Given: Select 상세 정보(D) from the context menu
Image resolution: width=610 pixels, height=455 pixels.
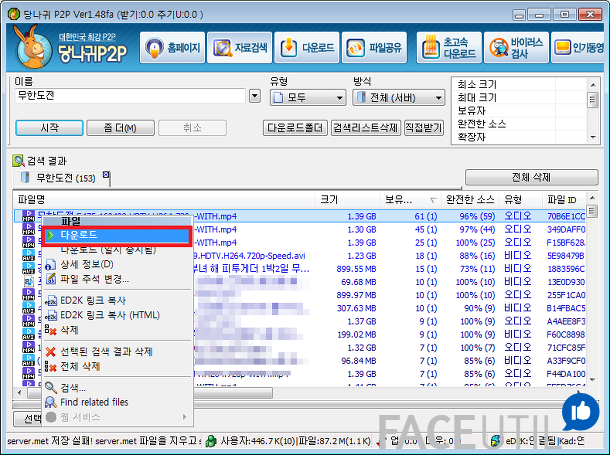Looking at the screenshot, I should [x=87, y=265].
